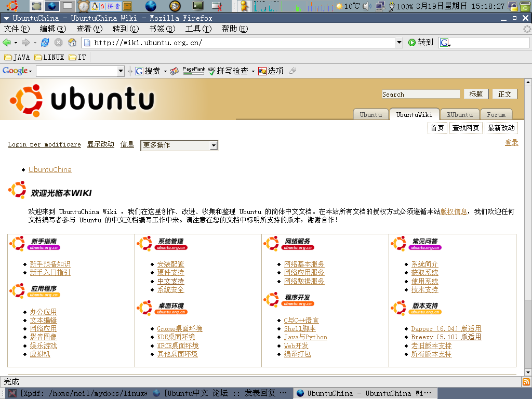Open the Forward button history arrow
This screenshot has height=399, width=532.
35,43
